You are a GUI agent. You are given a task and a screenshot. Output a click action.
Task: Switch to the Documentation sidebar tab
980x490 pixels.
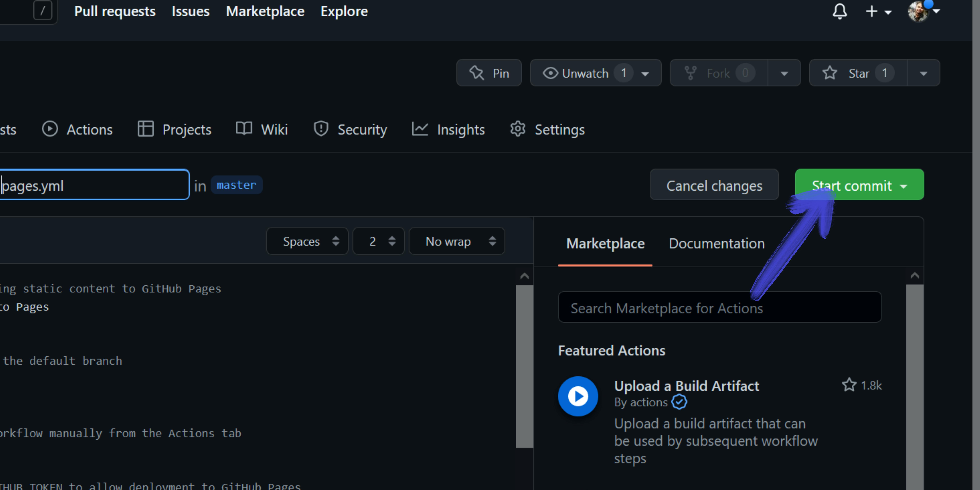pyautogui.click(x=717, y=243)
